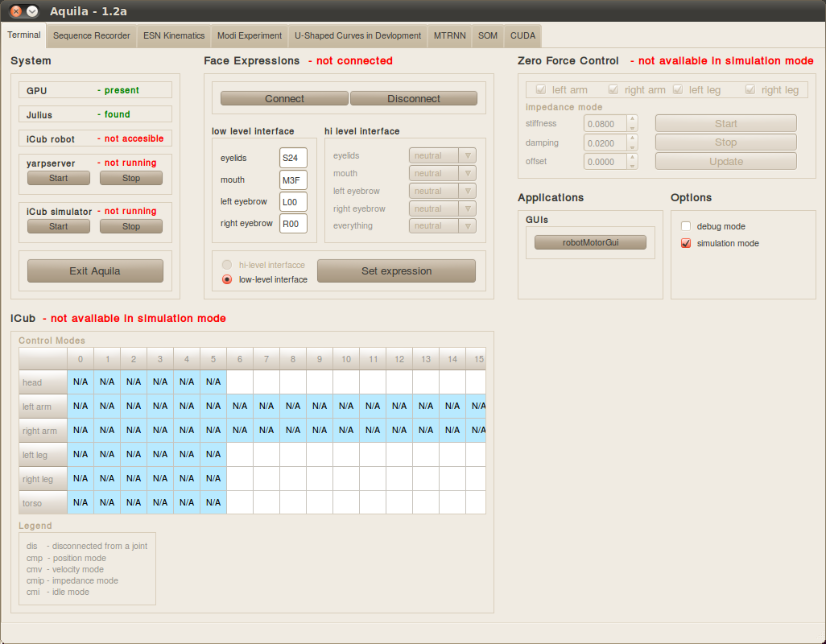Click the right eyebrow input field
This screenshot has height=644, width=826.
(293, 224)
